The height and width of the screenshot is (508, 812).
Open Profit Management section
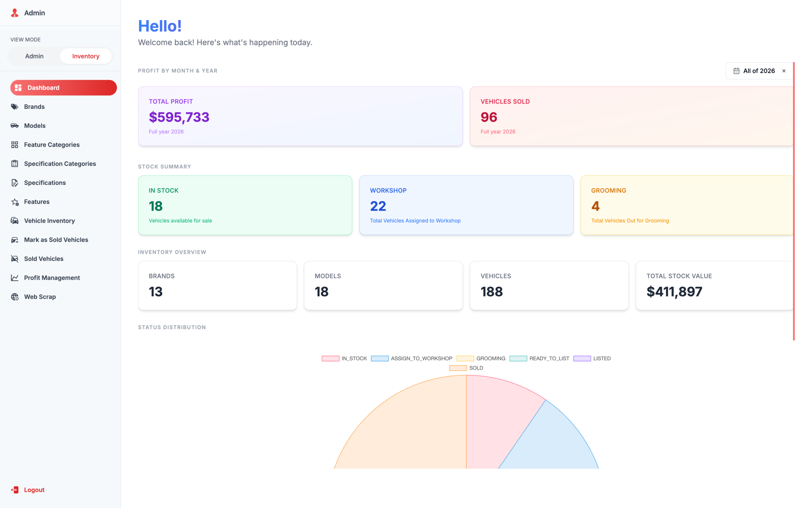click(x=63, y=278)
